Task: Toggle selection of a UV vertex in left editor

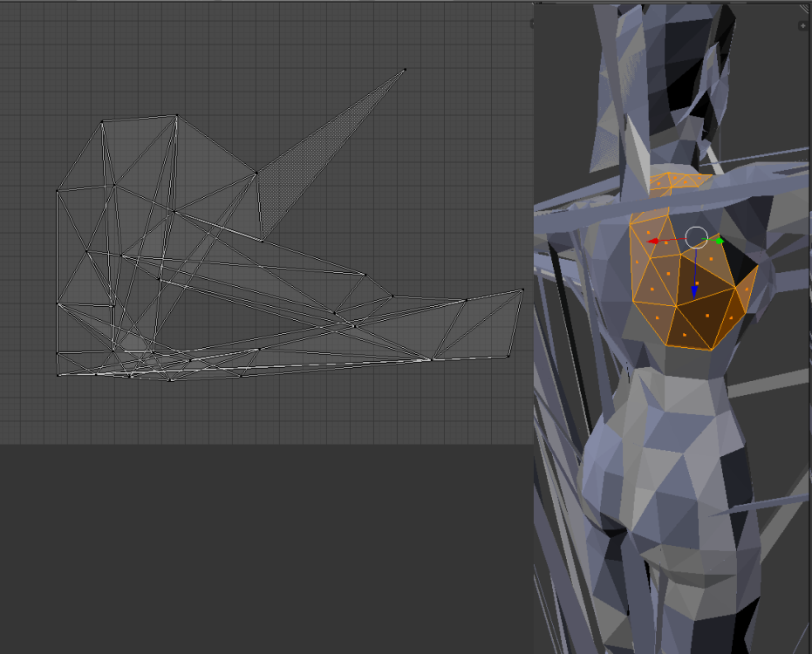Action: pyautogui.click(x=179, y=116)
